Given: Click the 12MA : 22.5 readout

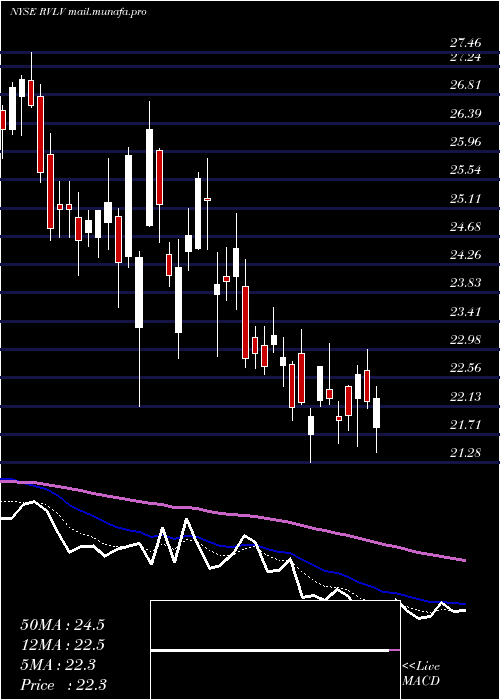Looking at the screenshot, I should pyautogui.click(x=62, y=645).
